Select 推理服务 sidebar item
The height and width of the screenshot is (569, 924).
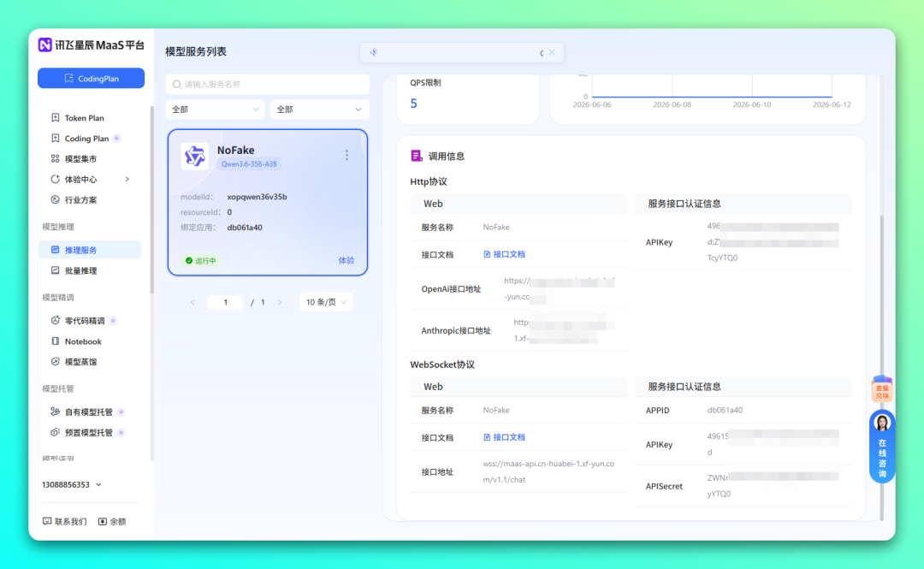[x=90, y=250]
